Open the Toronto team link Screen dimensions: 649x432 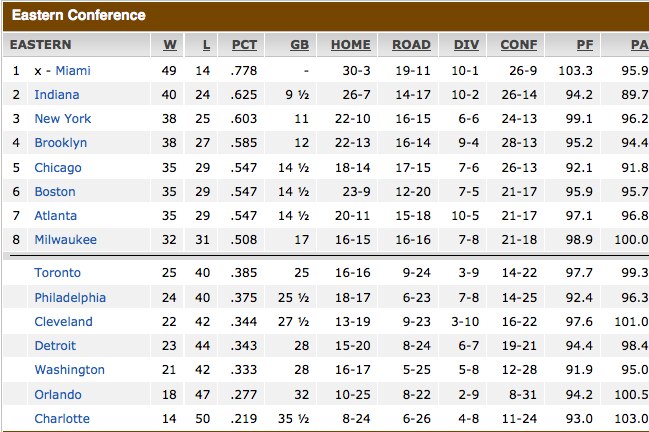coord(58,273)
